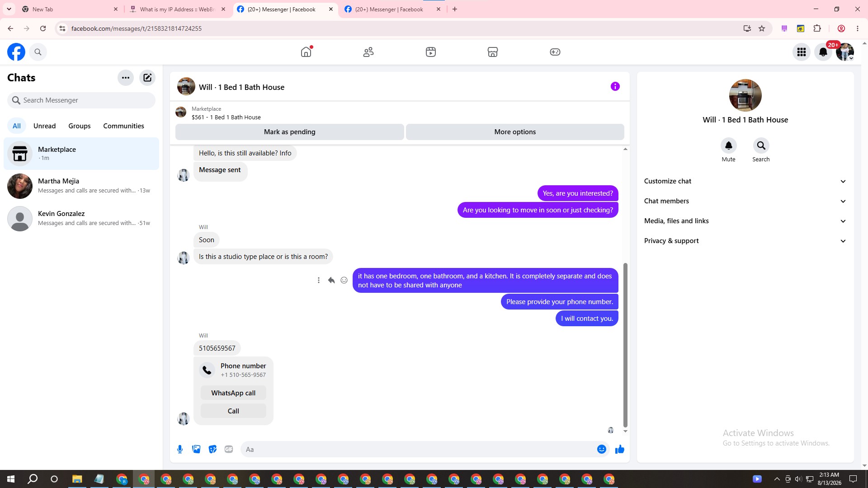Open the notifications bell icon
Screen dimensions: 868x488
(x=823, y=52)
